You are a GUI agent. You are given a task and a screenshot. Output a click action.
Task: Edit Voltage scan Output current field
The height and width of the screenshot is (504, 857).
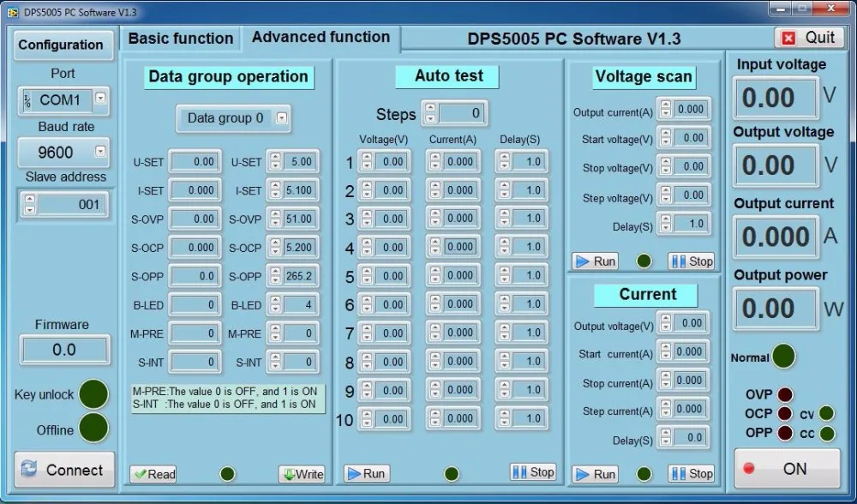691,109
